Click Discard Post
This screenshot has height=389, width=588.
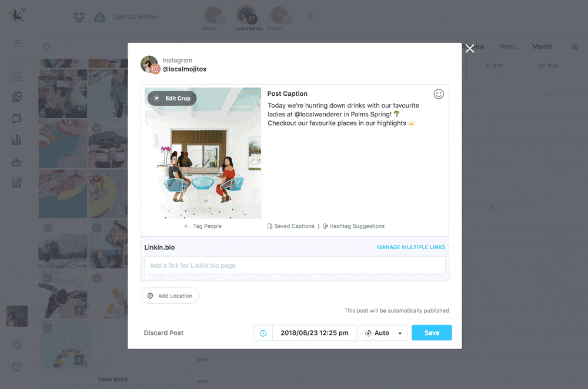coord(163,333)
